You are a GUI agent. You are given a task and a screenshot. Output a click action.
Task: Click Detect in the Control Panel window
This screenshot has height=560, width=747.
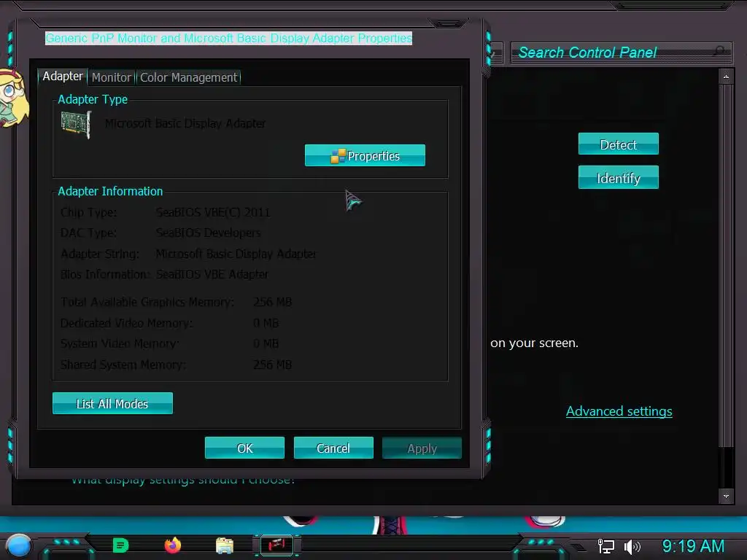(619, 144)
